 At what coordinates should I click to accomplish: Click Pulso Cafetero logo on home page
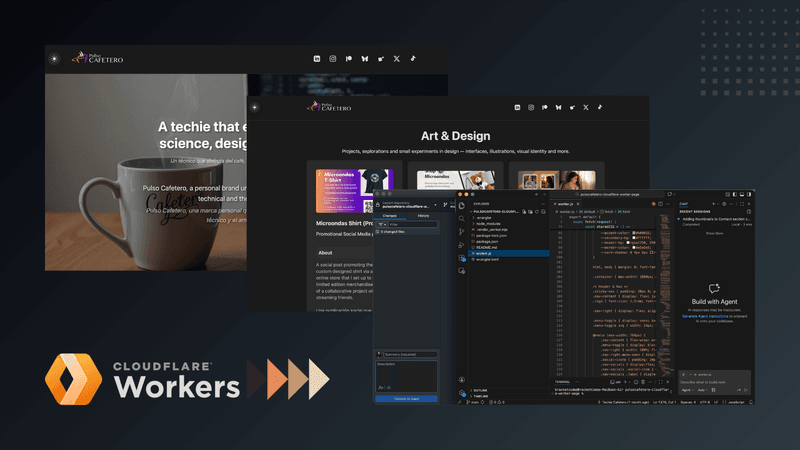[x=97, y=58]
